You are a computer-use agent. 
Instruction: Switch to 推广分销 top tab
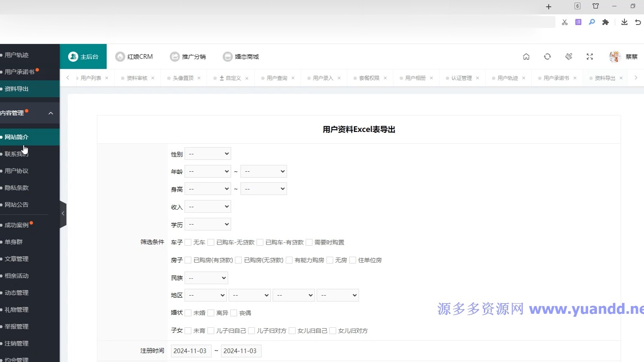(x=188, y=56)
